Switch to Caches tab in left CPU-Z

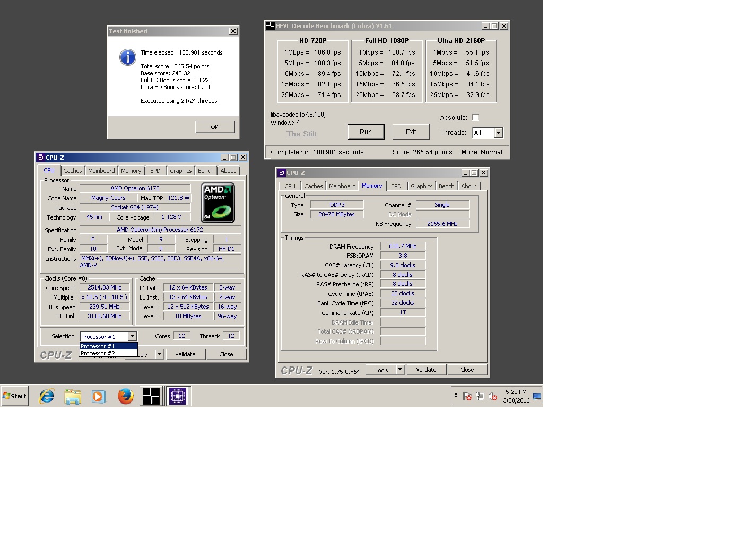click(x=73, y=171)
